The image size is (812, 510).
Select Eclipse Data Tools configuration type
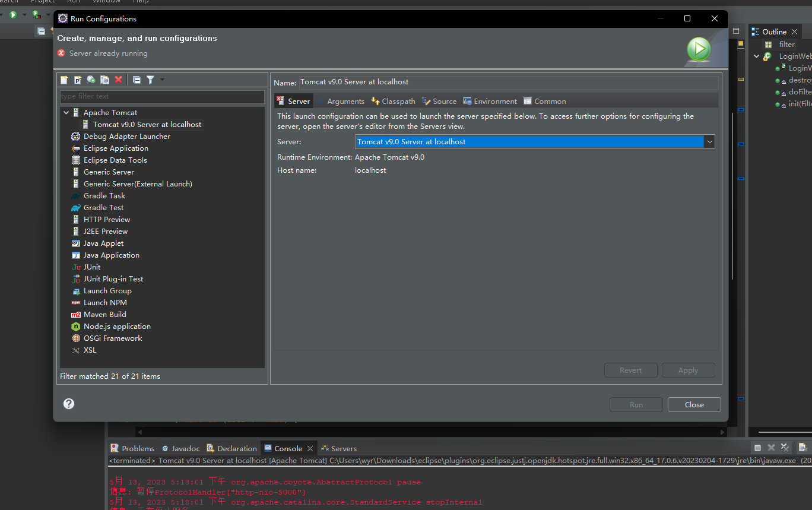[115, 160]
